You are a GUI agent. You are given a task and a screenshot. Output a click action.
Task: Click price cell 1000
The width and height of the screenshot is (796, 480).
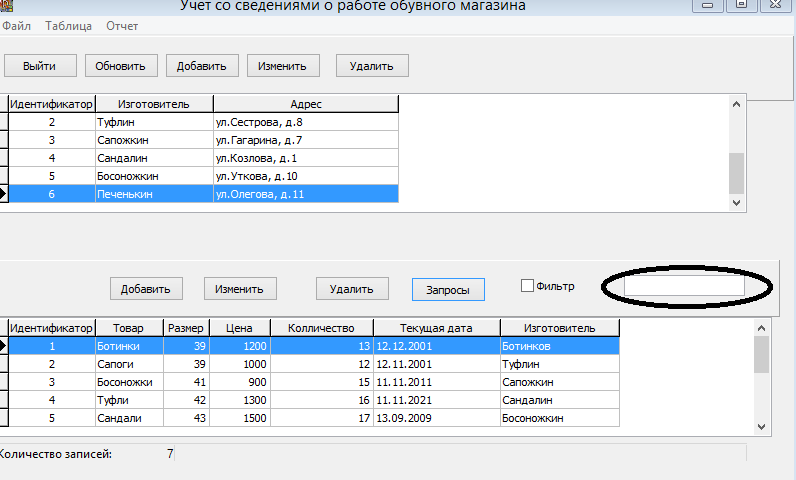pos(240,364)
